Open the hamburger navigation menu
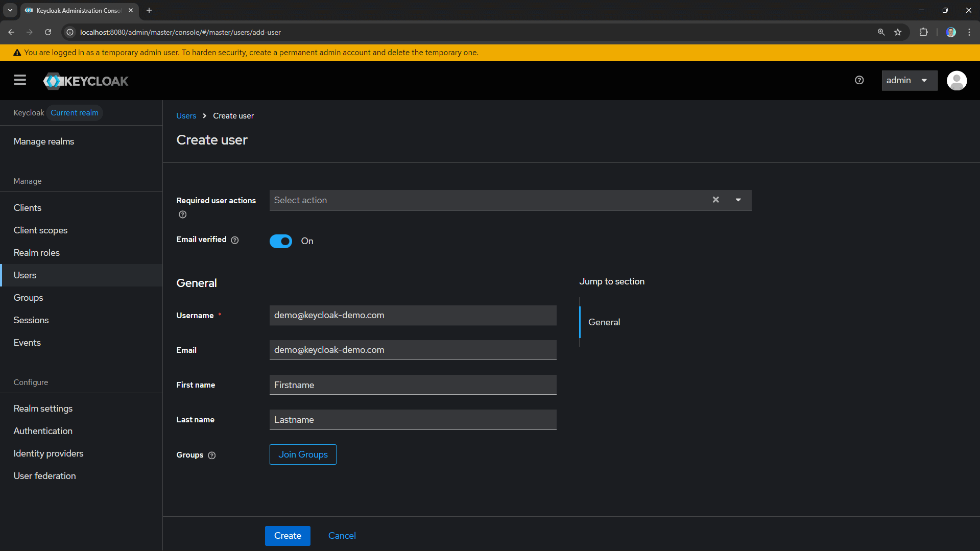The height and width of the screenshot is (551, 980). point(19,80)
